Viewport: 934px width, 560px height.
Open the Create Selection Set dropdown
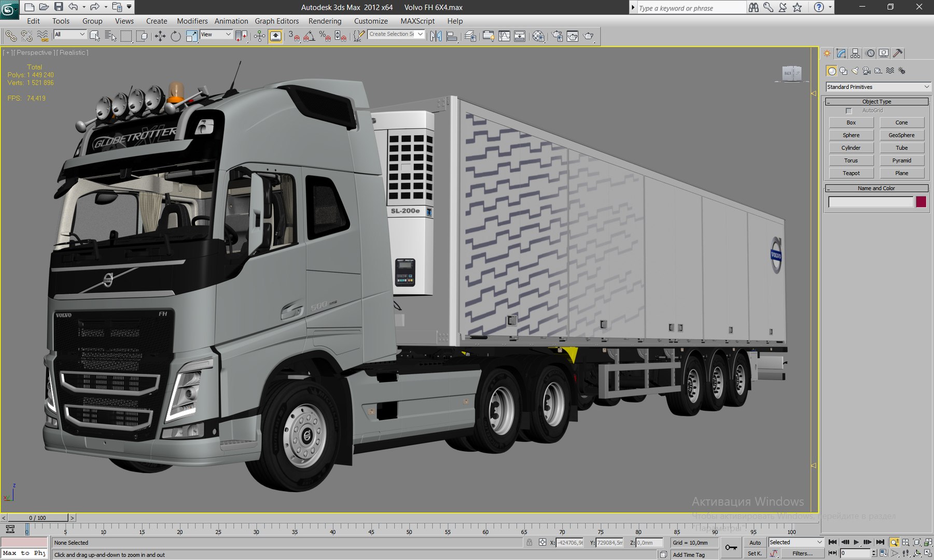[396, 34]
